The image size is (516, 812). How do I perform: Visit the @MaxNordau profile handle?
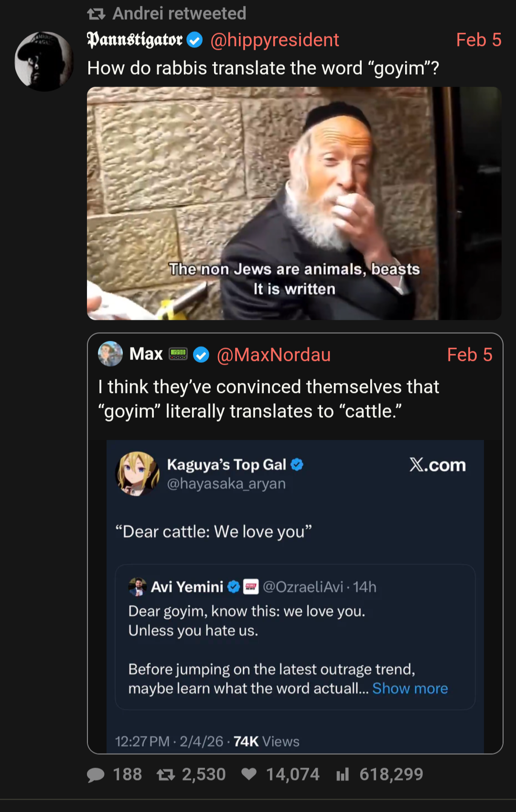click(x=273, y=355)
